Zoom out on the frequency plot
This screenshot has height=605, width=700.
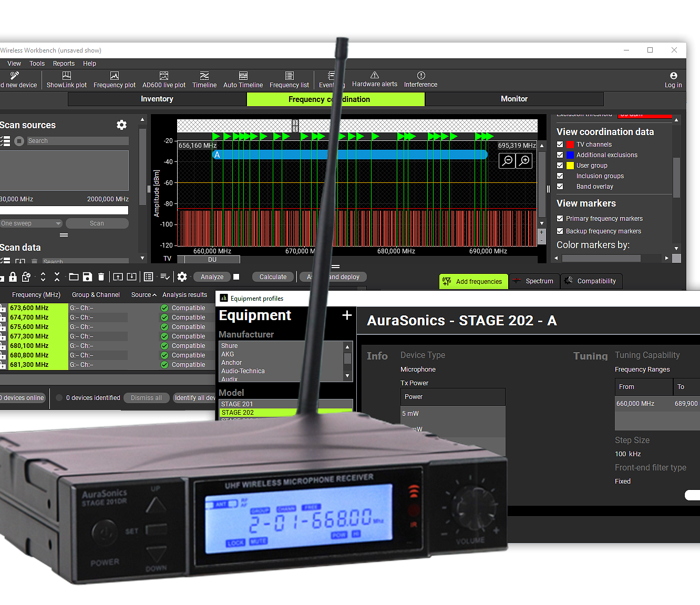(507, 161)
